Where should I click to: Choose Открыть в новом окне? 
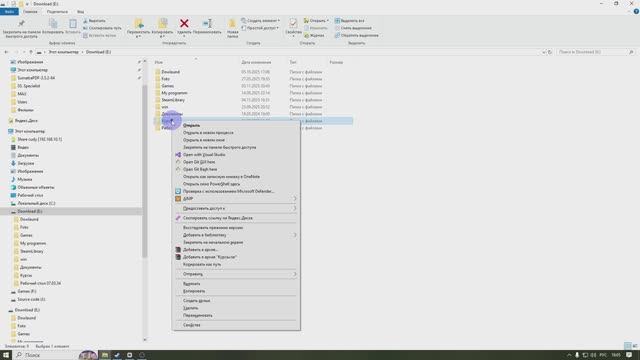pyautogui.click(x=236, y=140)
